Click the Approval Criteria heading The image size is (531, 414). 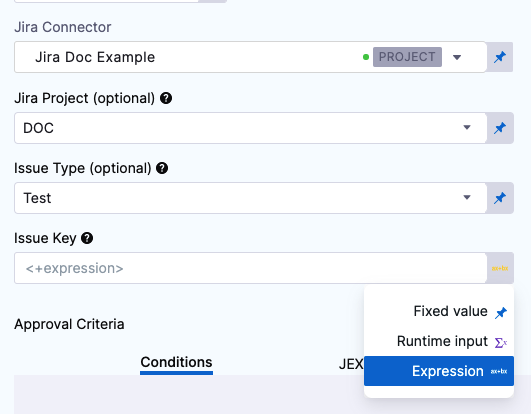tap(69, 324)
